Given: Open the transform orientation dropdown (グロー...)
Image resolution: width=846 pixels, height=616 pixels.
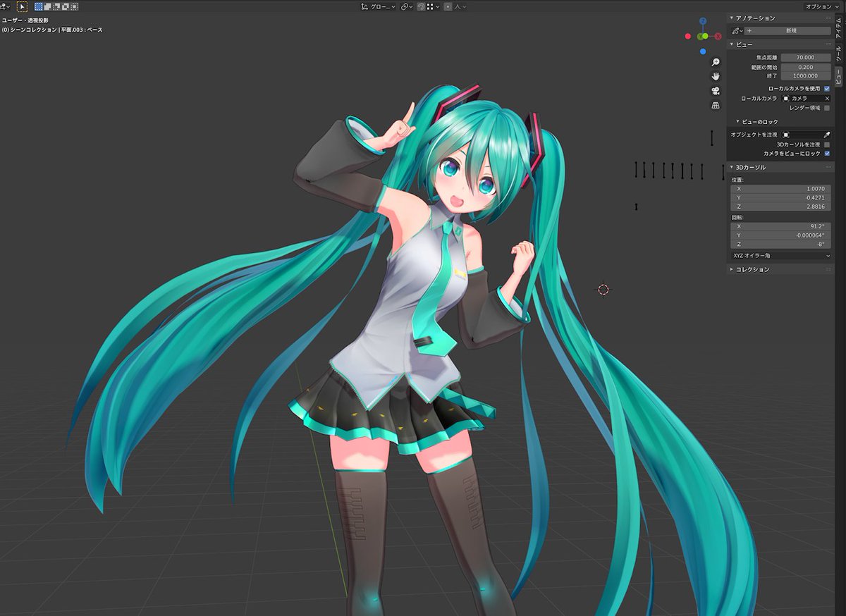Looking at the screenshot, I should pyautogui.click(x=379, y=6).
